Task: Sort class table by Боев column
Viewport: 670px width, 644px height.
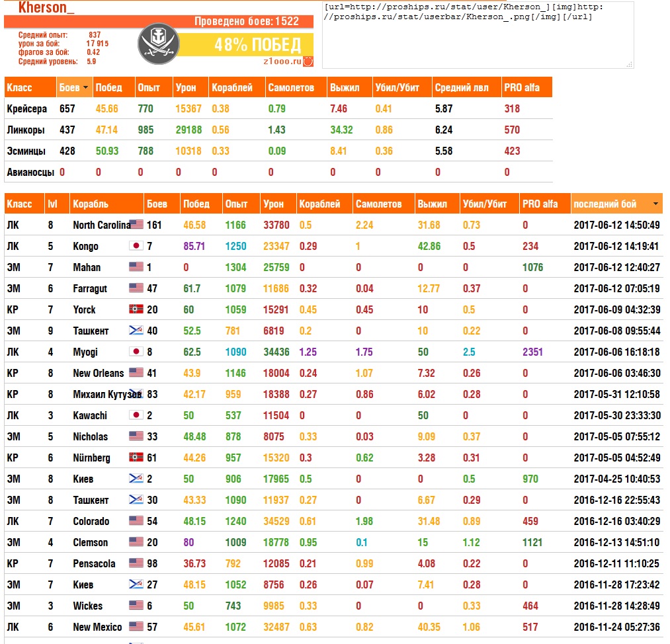Action: (x=74, y=87)
